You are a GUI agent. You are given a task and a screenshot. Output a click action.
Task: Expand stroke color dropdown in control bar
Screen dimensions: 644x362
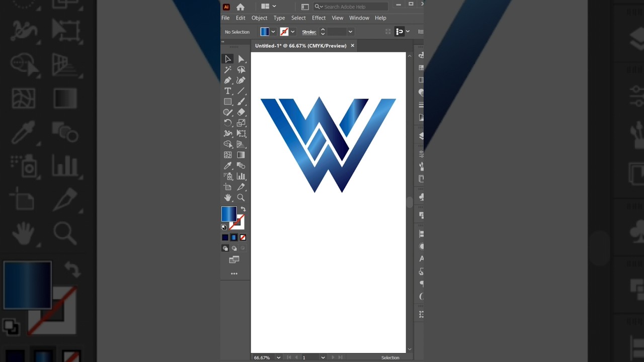point(292,32)
